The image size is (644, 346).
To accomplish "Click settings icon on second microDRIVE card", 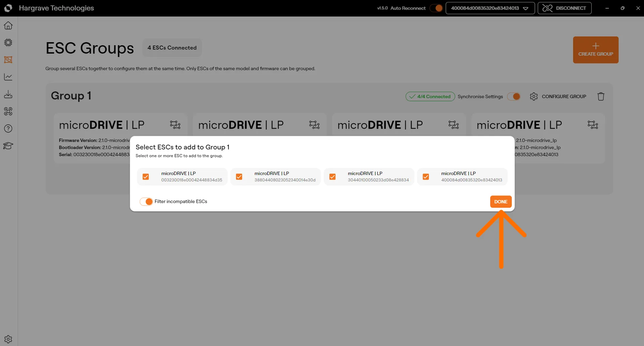I will [x=315, y=125].
